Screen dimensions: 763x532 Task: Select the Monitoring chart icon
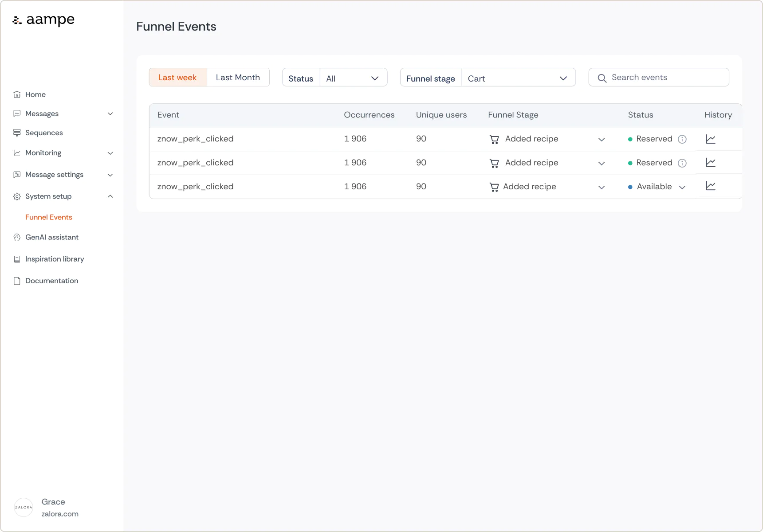point(17,153)
